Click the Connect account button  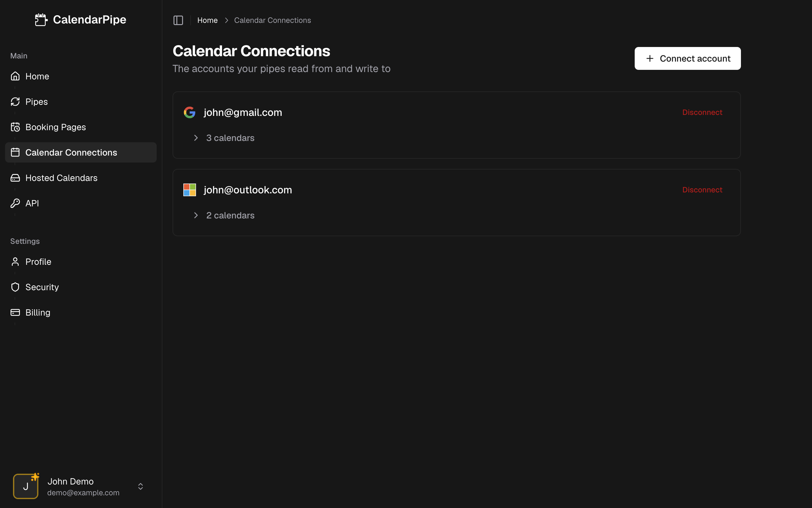688,58
